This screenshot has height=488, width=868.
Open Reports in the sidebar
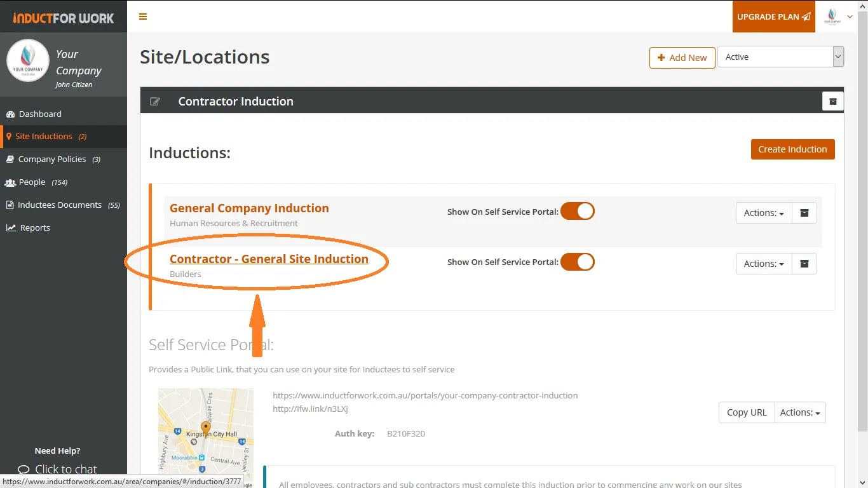[35, 227]
